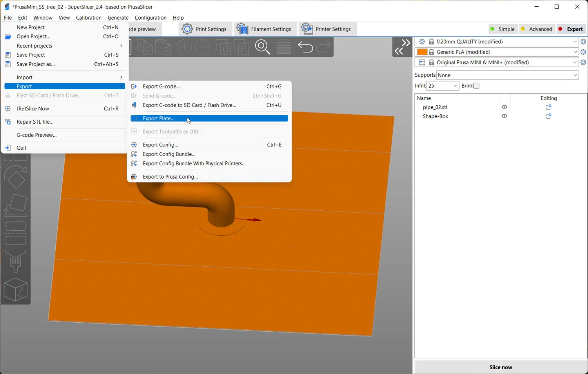Switch to Advanced mode
588x374 pixels.
click(536, 29)
